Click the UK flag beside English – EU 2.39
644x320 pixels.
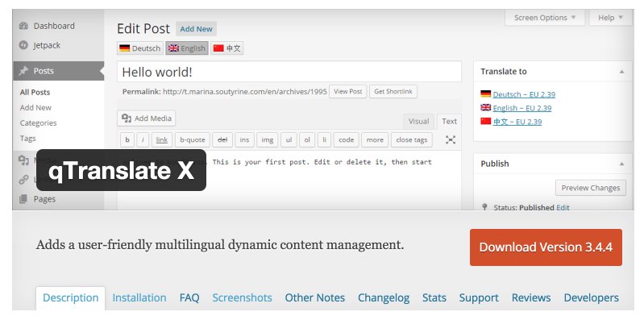pos(486,108)
